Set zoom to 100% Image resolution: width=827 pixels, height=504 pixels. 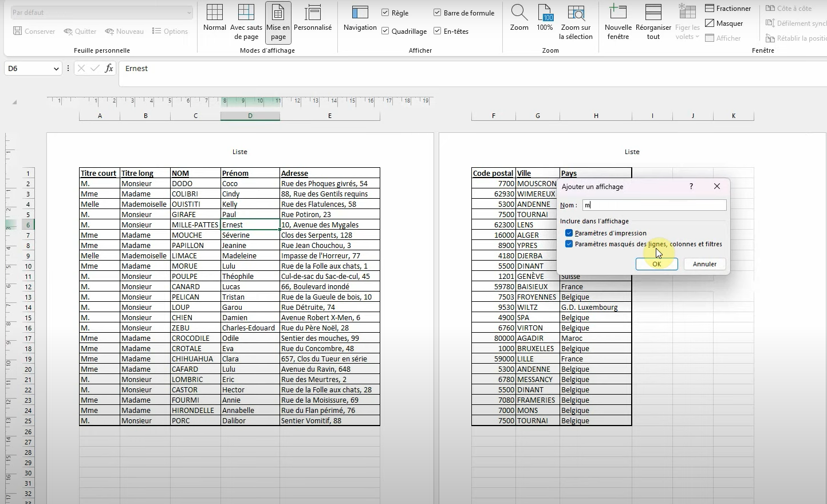click(545, 18)
